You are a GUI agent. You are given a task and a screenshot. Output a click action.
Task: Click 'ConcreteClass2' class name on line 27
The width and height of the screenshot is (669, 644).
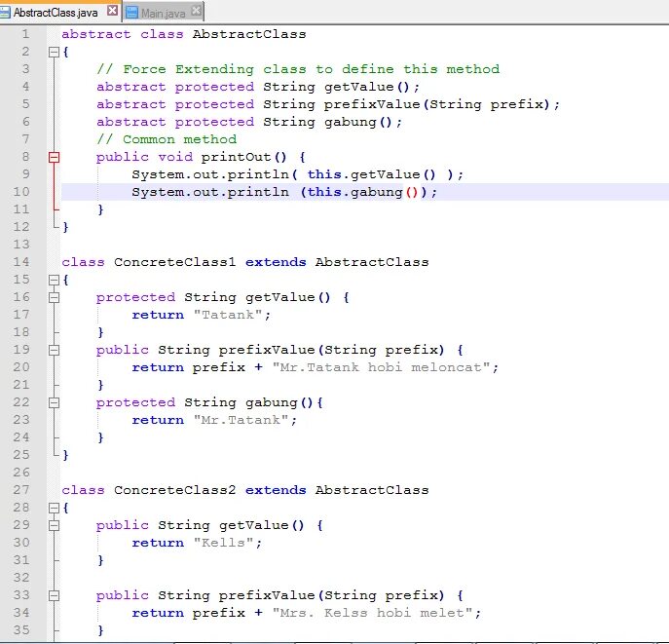[x=174, y=490]
